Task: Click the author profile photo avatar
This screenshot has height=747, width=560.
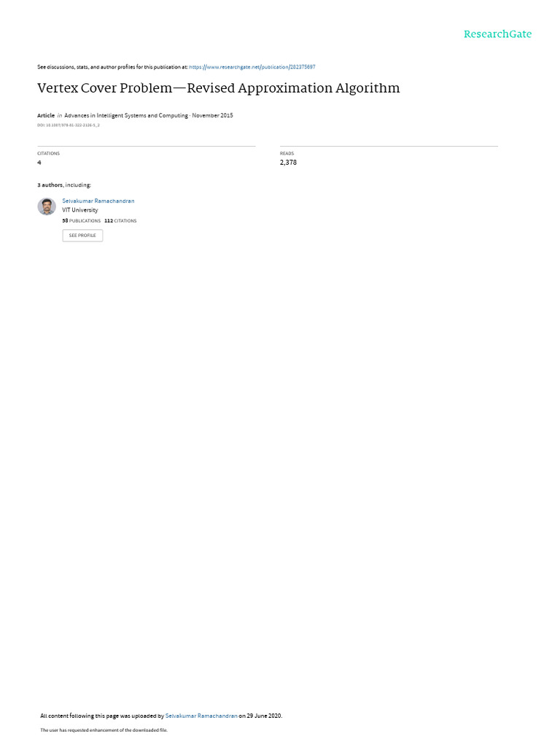Action: coord(47,206)
